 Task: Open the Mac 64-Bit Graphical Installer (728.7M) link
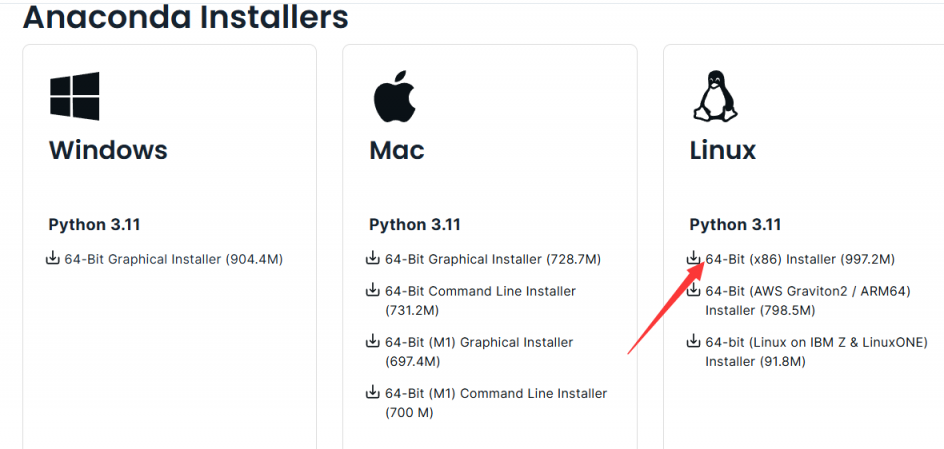click(493, 260)
